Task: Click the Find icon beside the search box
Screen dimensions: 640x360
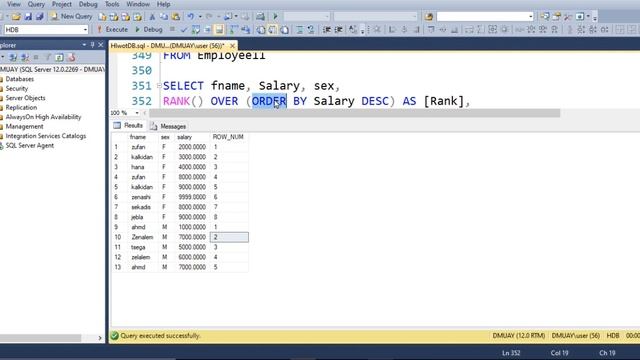Action: click(429, 17)
